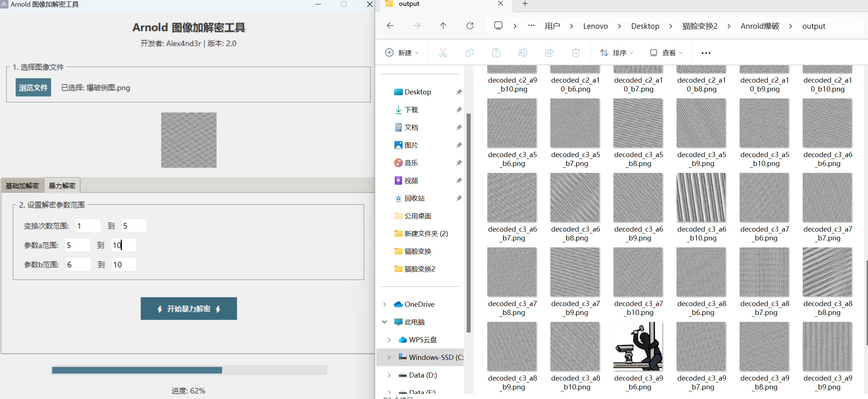Click the Delete trash icon

pyautogui.click(x=575, y=53)
